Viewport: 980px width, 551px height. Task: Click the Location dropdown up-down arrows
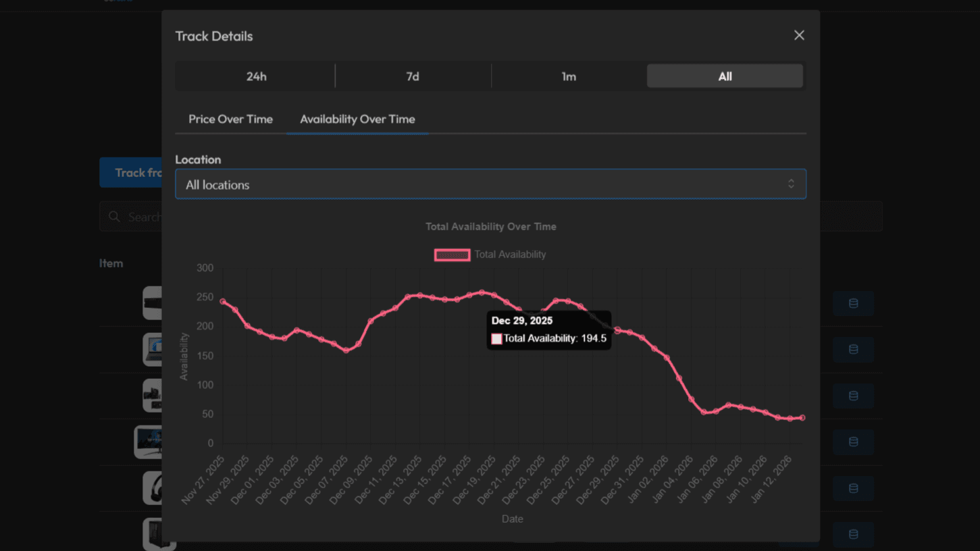coord(791,184)
